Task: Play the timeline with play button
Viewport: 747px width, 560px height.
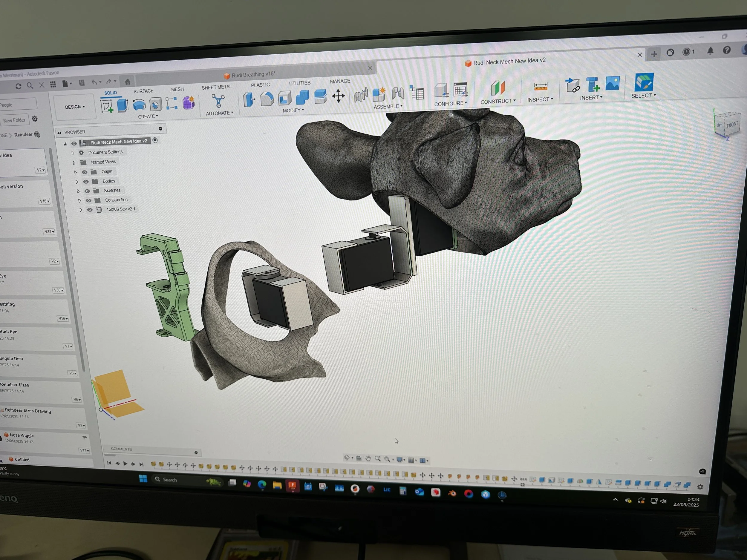Action: 125,464
